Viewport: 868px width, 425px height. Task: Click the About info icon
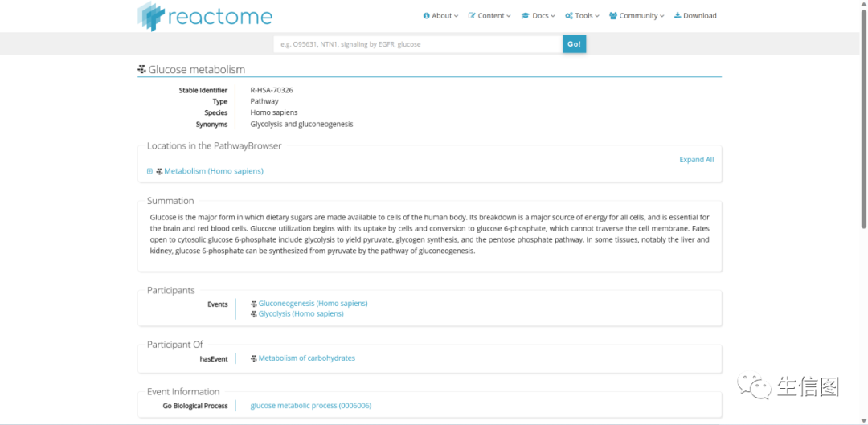click(426, 16)
